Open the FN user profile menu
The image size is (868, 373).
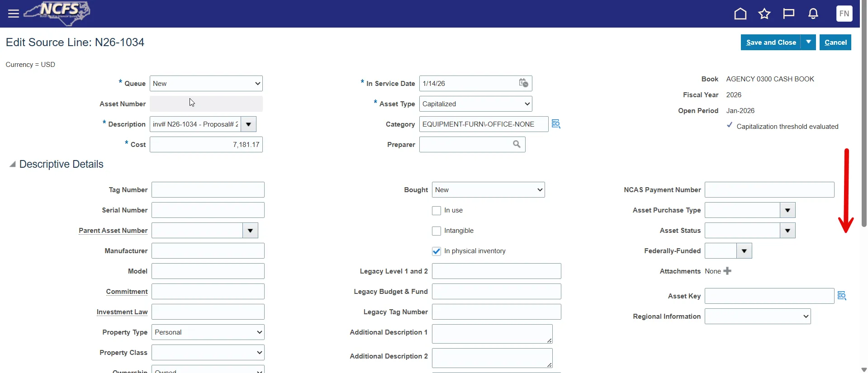tap(844, 14)
